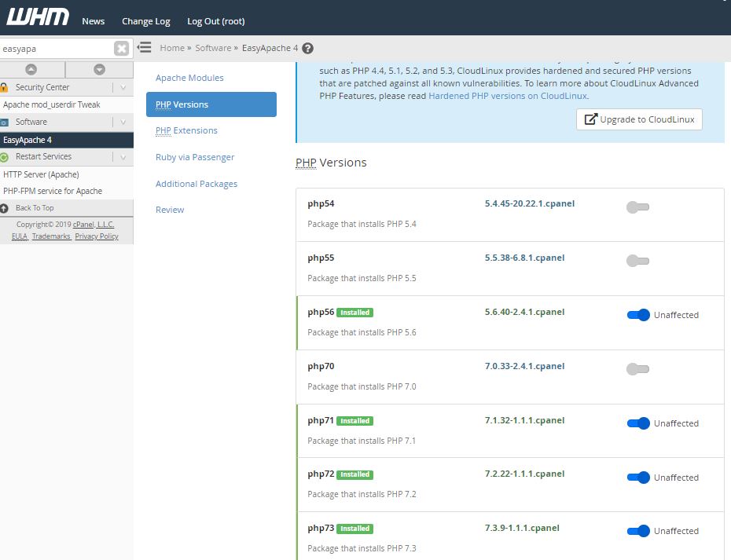The image size is (731, 560).
Task: Click Back To Top link text
Action: 35,208
